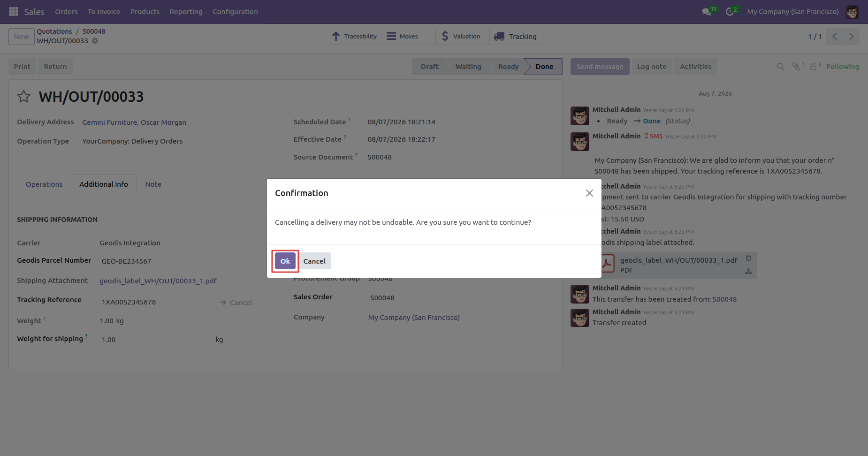Click the paperclip attachments icon
868x456 pixels.
pos(796,67)
